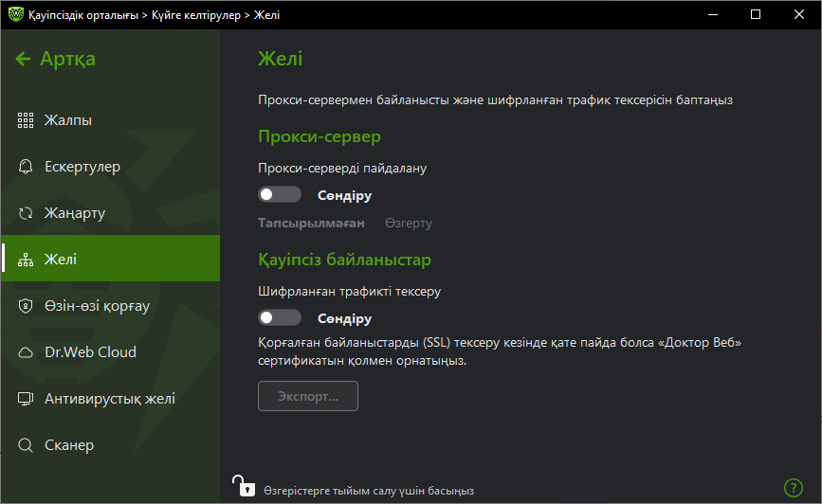Click the grid icon next to Жалпы

coord(26,120)
